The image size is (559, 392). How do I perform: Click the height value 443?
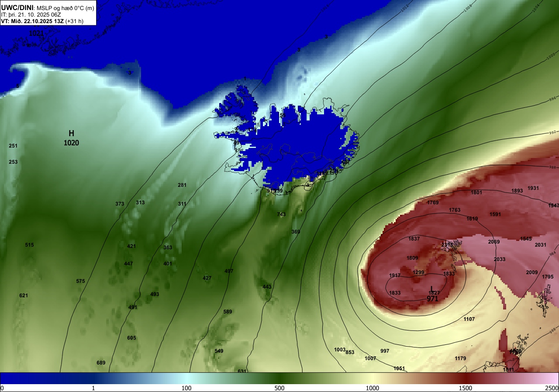267,287
